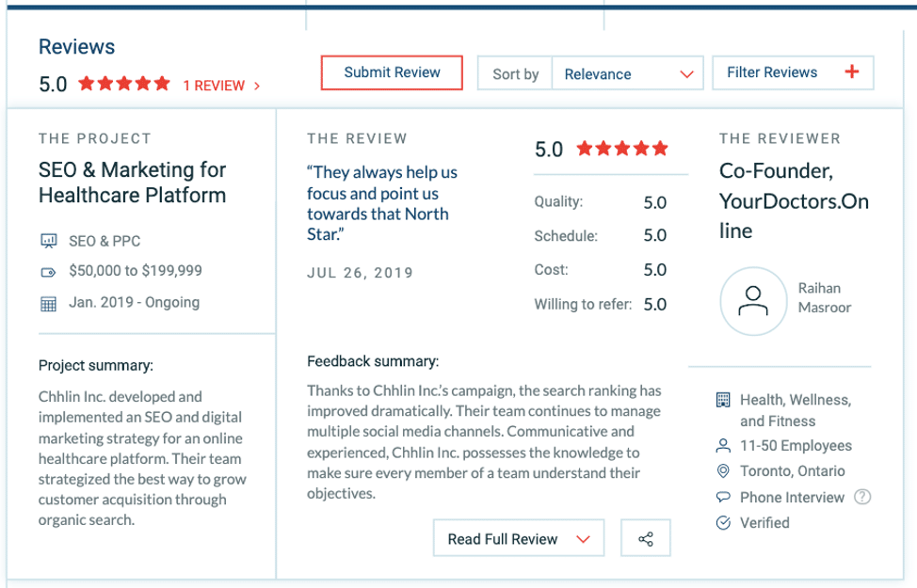Viewport: 917px width, 588px height.
Task: Click the Phone Interview speech bubble icon
Action: coord(723,497)
